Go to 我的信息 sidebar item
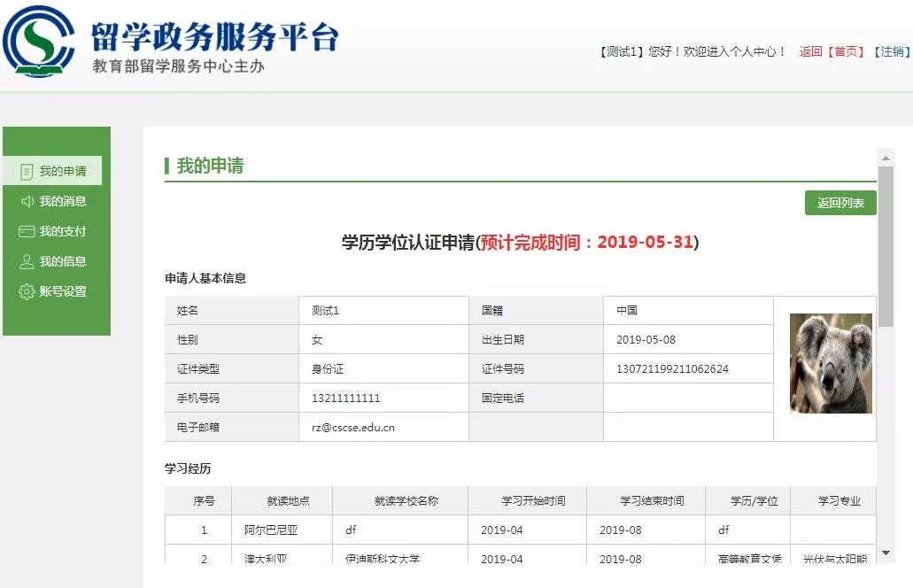913x588 pixels. tap(63, 261)
